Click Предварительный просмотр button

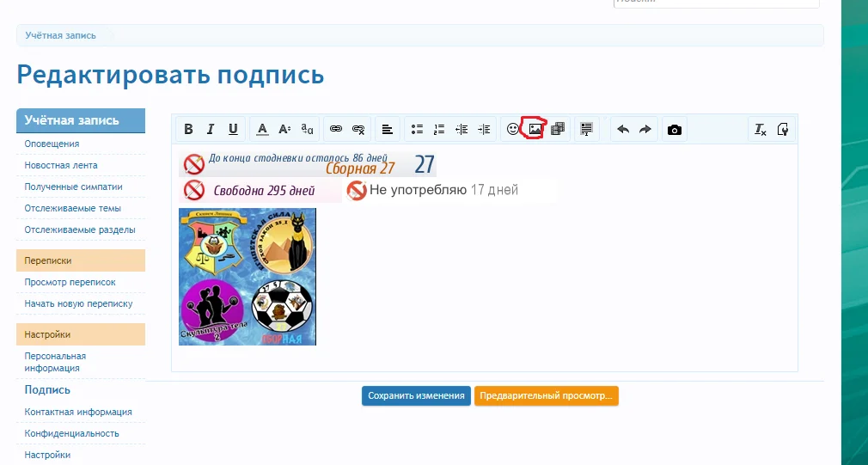coord(547,395)
